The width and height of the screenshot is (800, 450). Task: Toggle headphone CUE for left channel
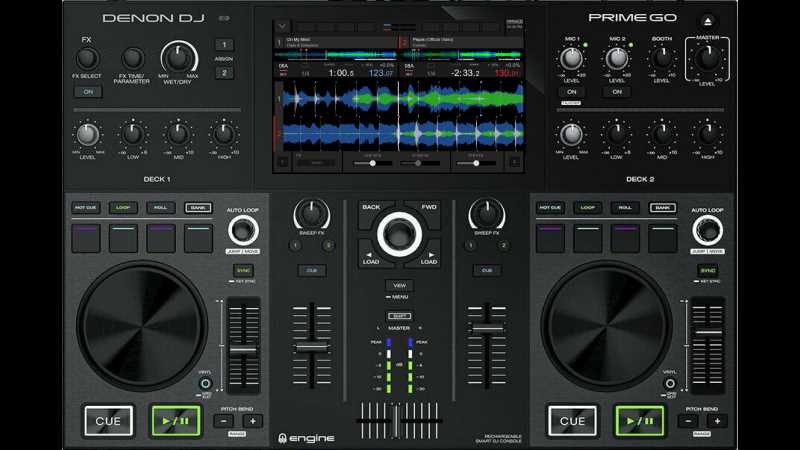[312, 270]
